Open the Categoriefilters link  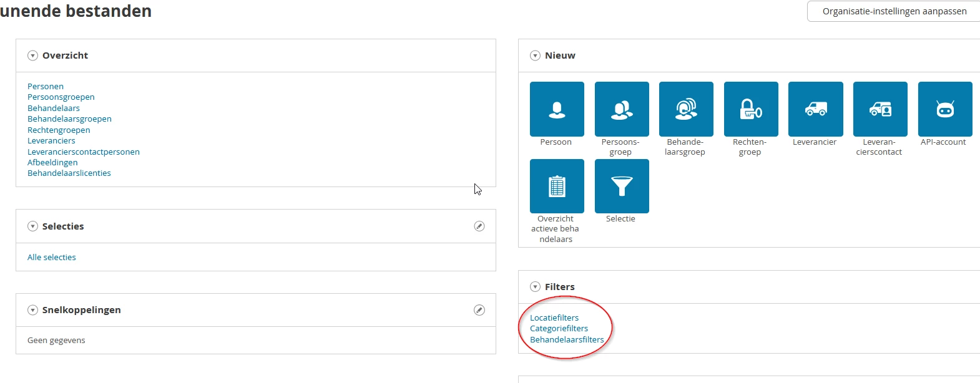[x=559, y=329]
